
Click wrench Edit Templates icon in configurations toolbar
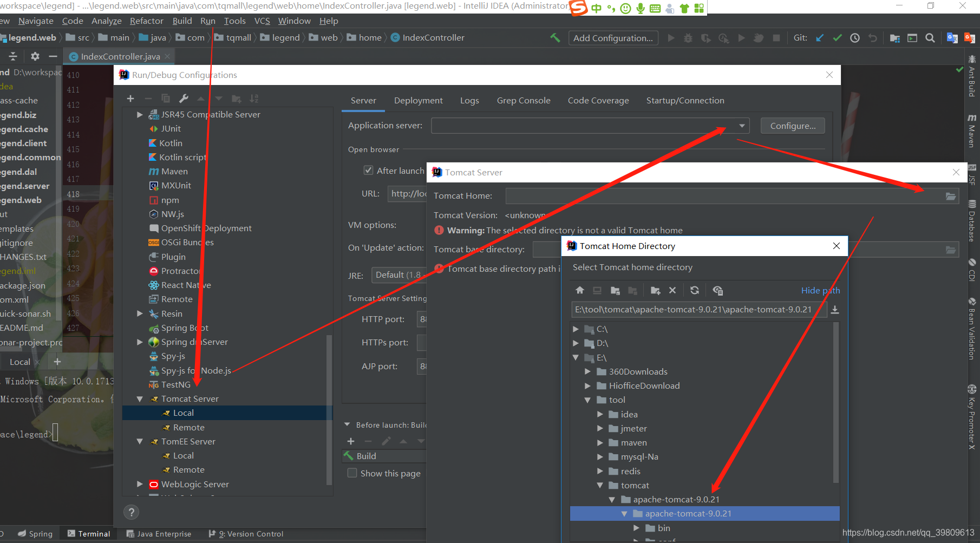pos(184,99)
